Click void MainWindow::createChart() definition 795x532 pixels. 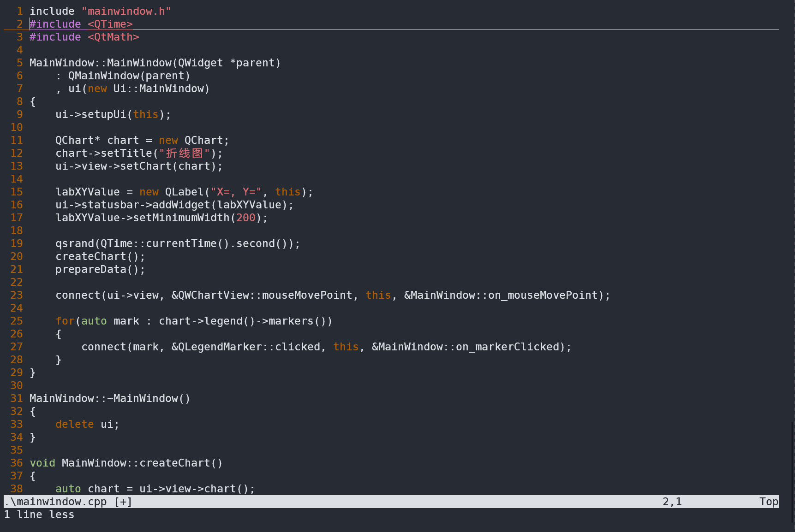tap(126, 463)
